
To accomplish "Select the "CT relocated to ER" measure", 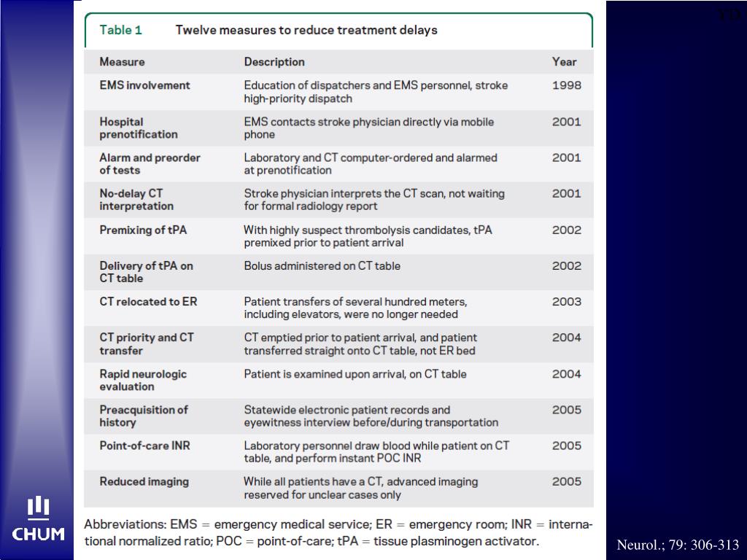I will coord(148,301).
